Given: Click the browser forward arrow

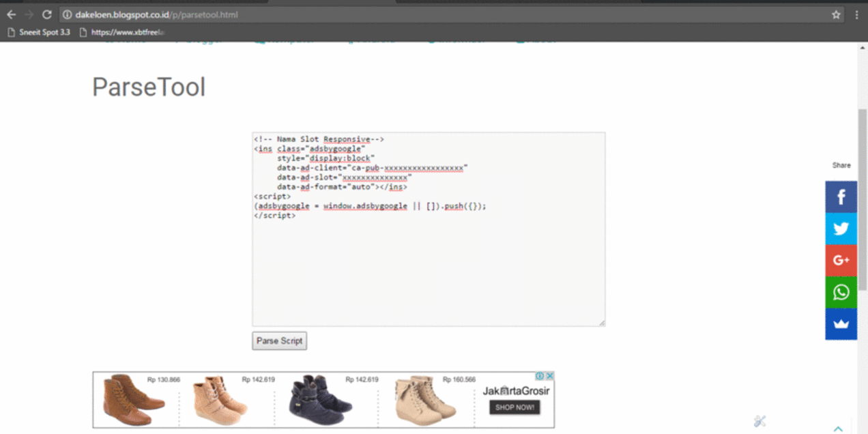Looking at the screenshot, I should point(29,14).
